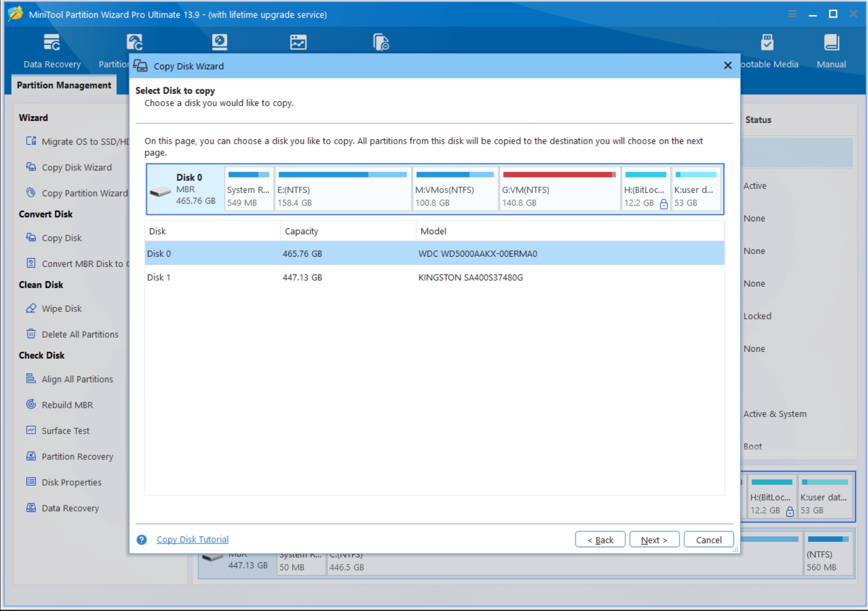Close the Copy Disk Wizard dialog
Viewport: 868px width, 611px height.
(x=728, y=65)
